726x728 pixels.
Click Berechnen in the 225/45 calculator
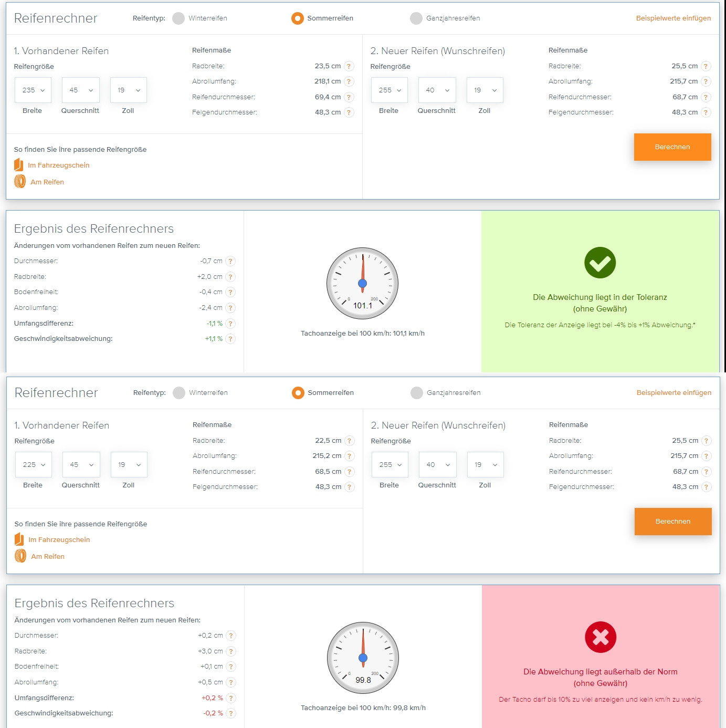coord(673,522)
